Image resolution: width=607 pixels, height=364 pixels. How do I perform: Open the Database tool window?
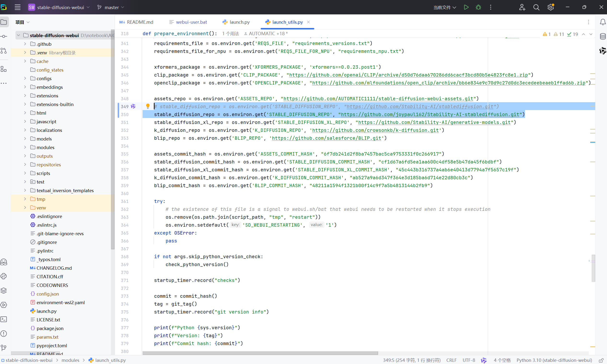tap(603, 36)
